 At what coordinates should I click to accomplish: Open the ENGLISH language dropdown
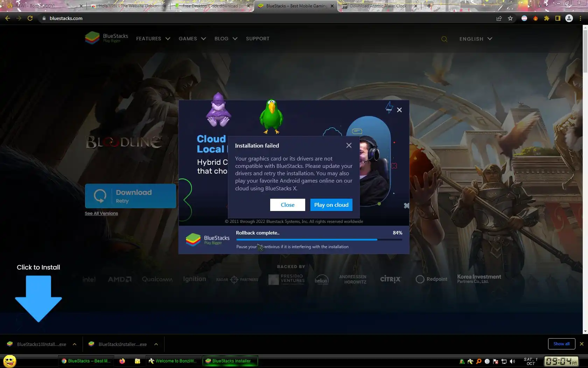tap(476, 39)
